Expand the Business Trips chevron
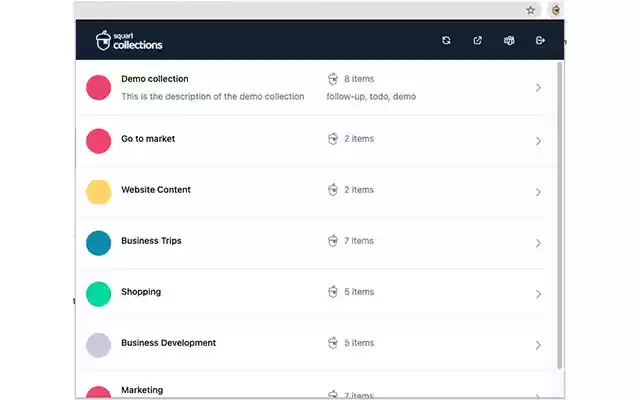The image size is (640, 400). point(538,243)
